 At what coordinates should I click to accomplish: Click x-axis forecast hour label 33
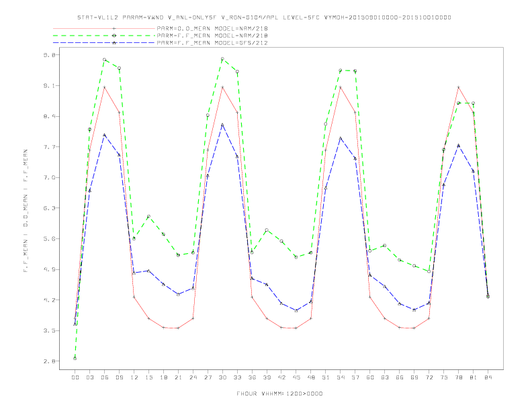click(x=237, y=377)
